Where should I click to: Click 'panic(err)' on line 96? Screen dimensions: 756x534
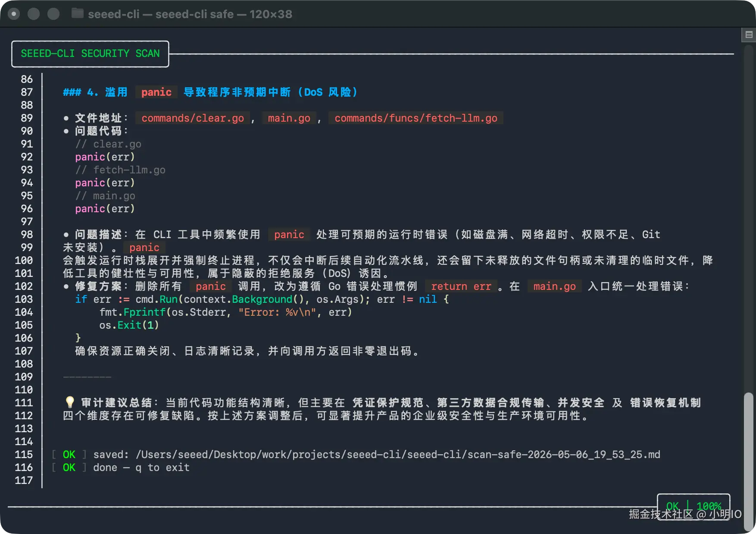[105, 209]
